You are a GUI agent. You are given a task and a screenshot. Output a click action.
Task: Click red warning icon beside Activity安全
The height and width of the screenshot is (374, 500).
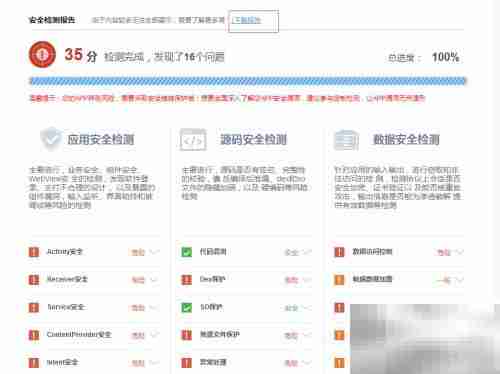click(x=34, y=252)
